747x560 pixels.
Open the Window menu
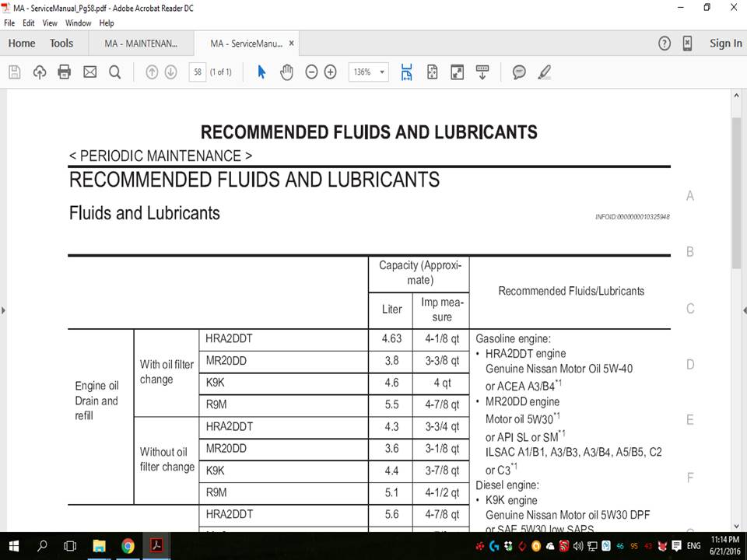point(78,23)
